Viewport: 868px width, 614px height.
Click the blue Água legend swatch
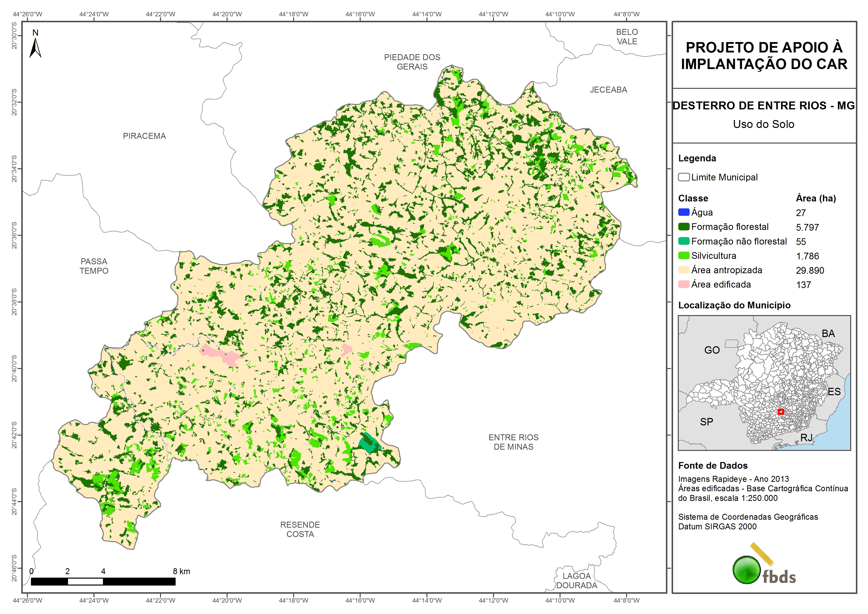pos(683,212)
